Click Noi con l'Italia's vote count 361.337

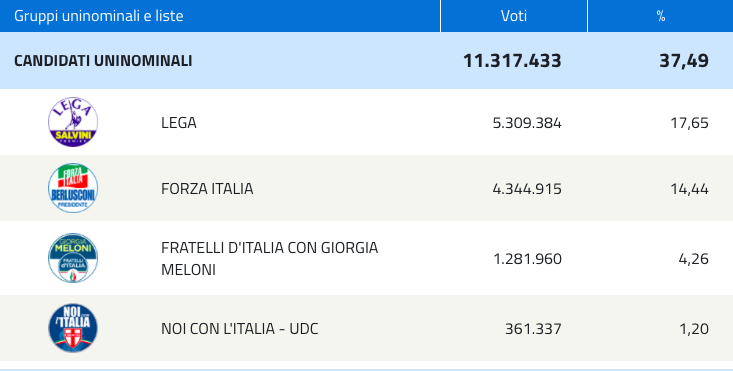point(533,329)
